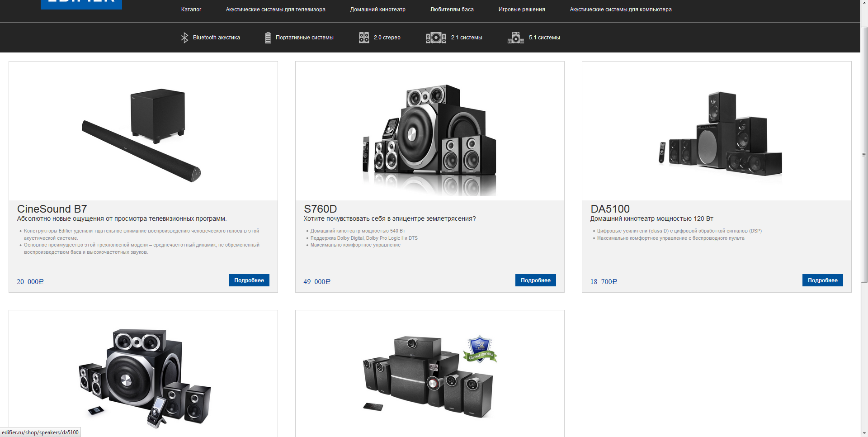
Task: Open the S760D product title
Action: point(321,209)
